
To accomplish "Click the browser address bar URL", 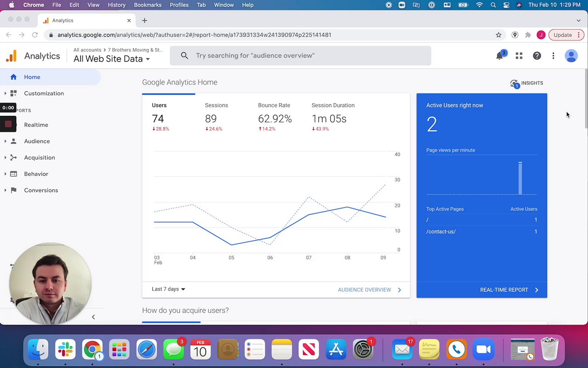I will point(194,35).
